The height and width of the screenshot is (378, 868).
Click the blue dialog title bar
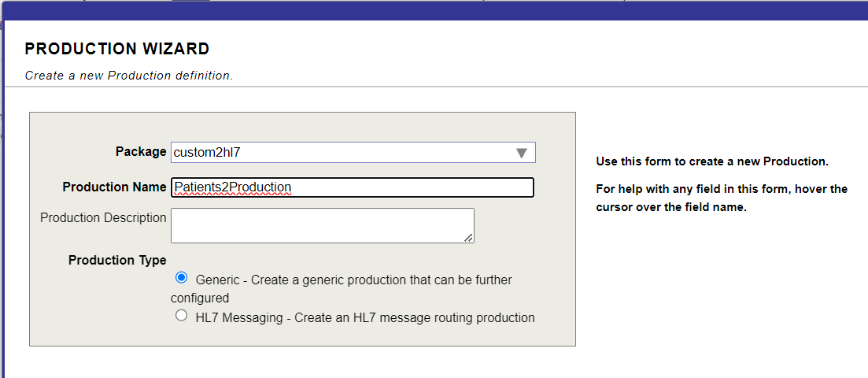pos(434,11)
